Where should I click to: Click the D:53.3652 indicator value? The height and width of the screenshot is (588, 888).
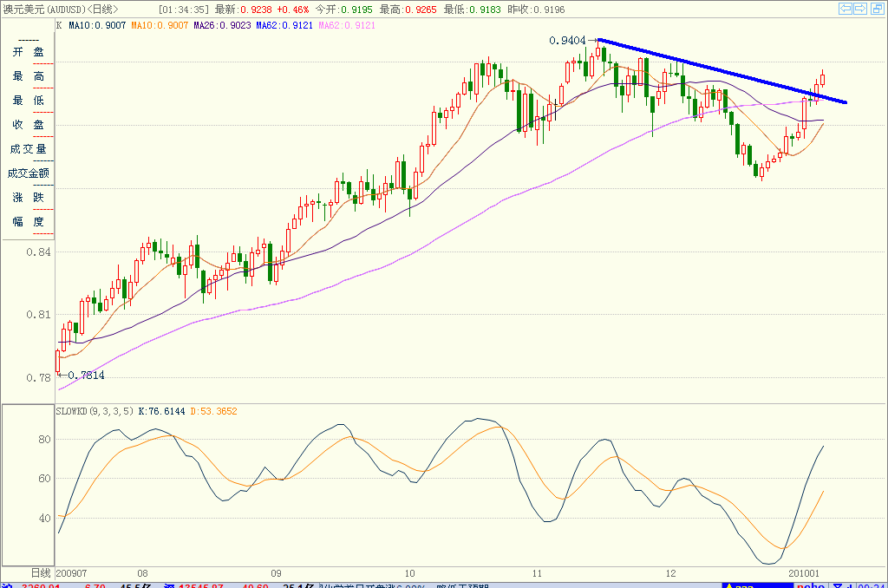[213, 411]
